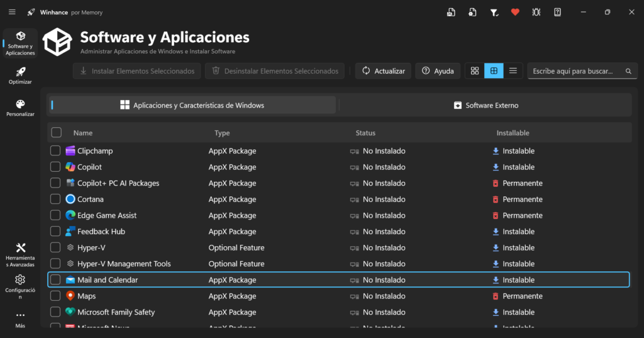
Task: Click the save configuration file icon
Action: coord(451,13)
